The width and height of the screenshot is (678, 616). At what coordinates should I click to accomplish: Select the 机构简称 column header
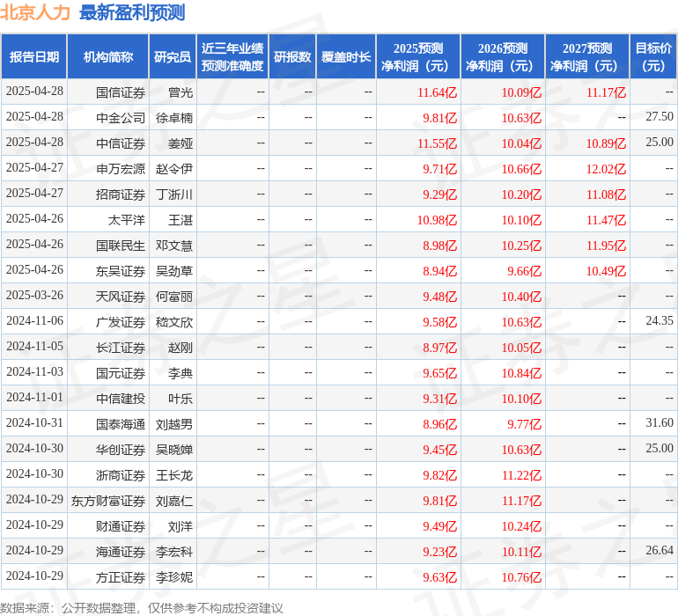click(x=108, y=56)
